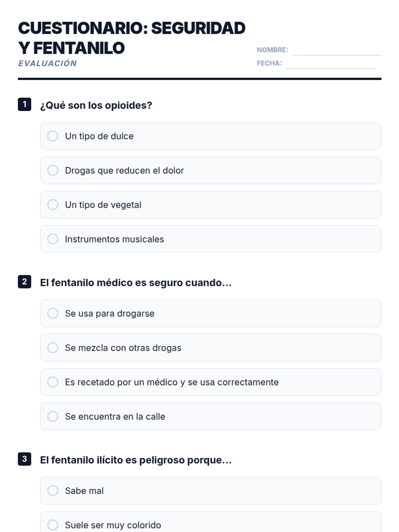Image resolution: width=399 pixels, height=532 pixels.
Task: Click the question 1 number badge
Action: click(x=25, y=104)
